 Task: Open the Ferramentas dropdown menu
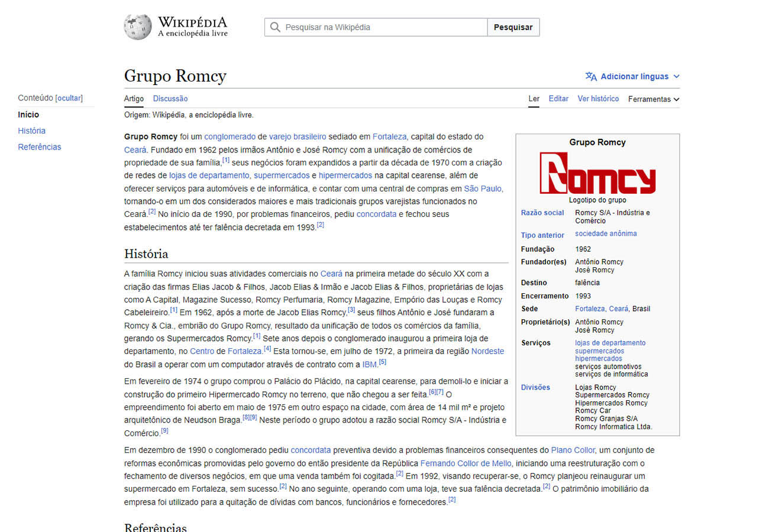point(654,99)
